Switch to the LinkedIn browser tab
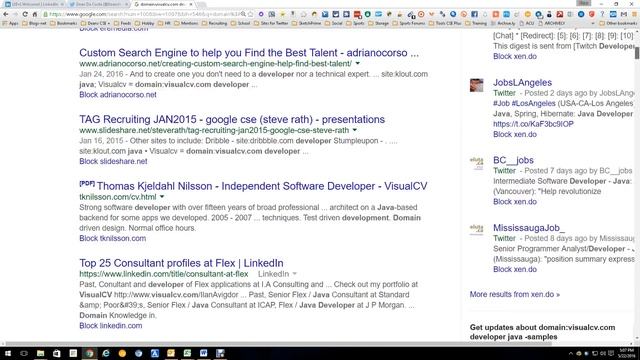This screenshot has height=360, width=640. pos(34,4)
